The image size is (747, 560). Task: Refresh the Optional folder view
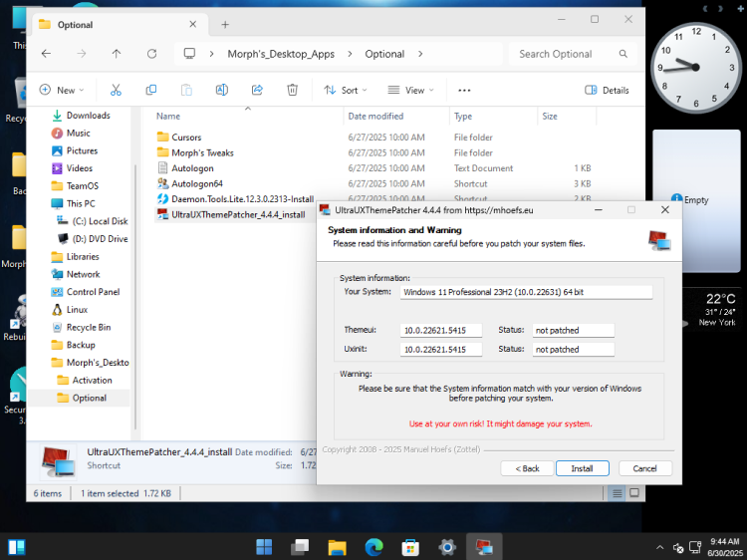tap(152, 54)
